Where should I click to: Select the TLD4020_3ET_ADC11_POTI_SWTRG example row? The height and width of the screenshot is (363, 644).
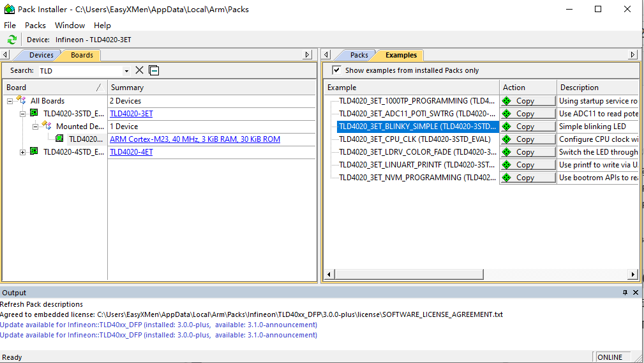coord(417,114)
